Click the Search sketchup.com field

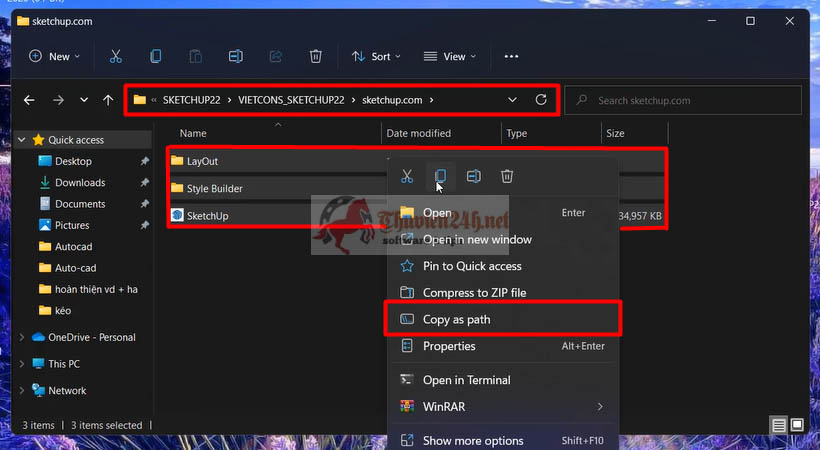(x=684, y=100)
